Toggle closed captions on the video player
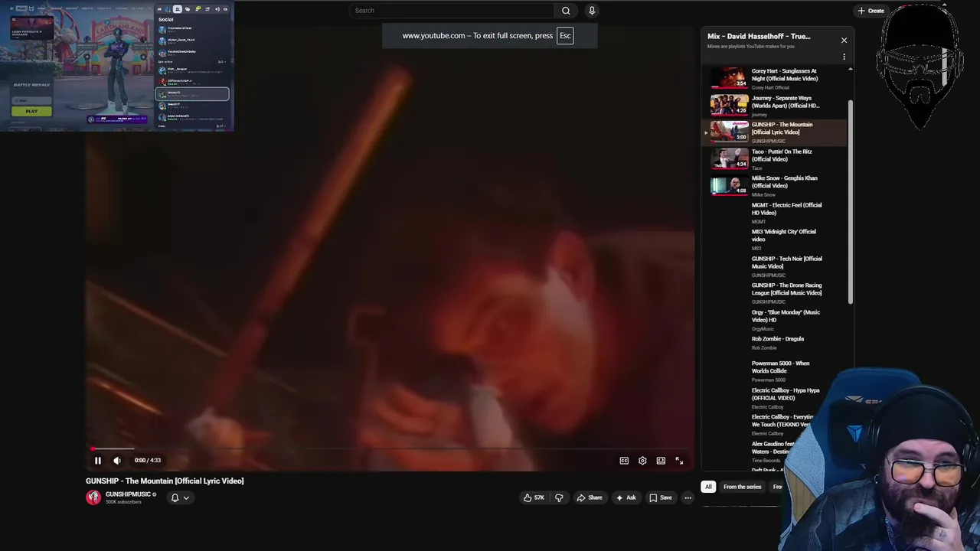This screenshot has width=980, height=551. coord(624,461)
